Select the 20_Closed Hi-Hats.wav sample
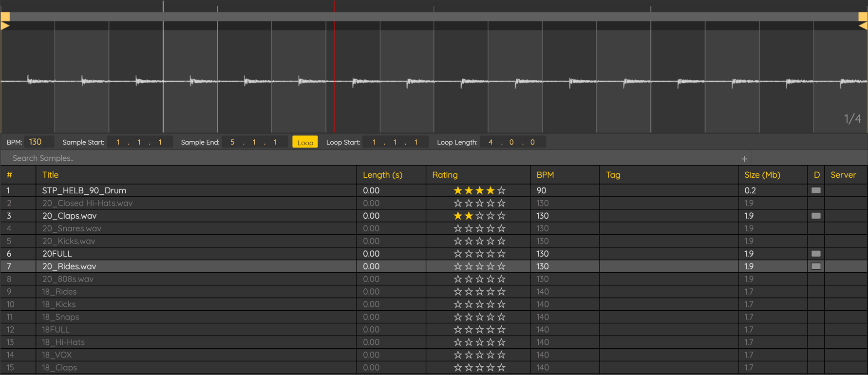 [x=87, y=203]
